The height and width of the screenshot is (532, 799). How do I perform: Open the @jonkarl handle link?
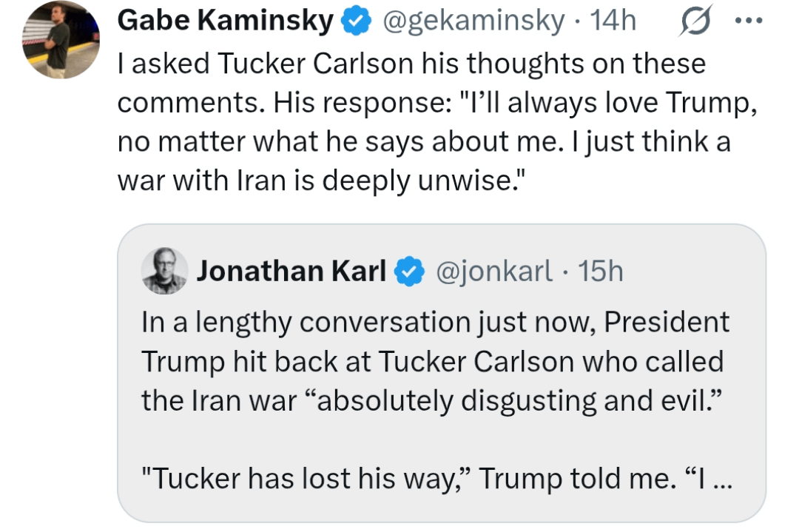click(x=495, y=272)
